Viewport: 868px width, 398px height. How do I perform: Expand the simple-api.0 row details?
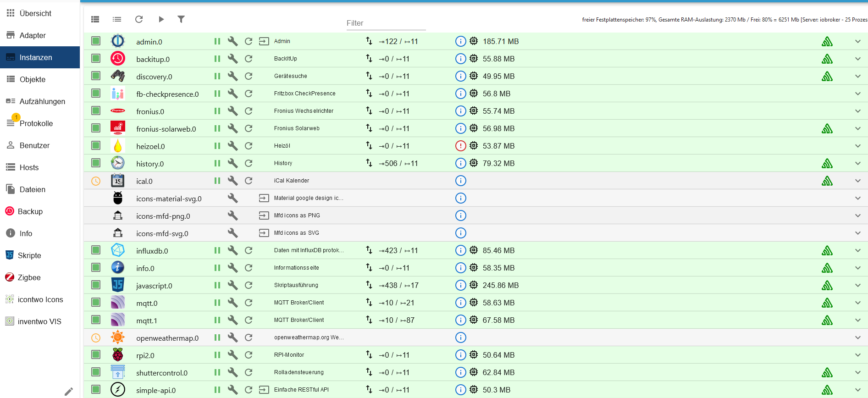pos(858,390)
